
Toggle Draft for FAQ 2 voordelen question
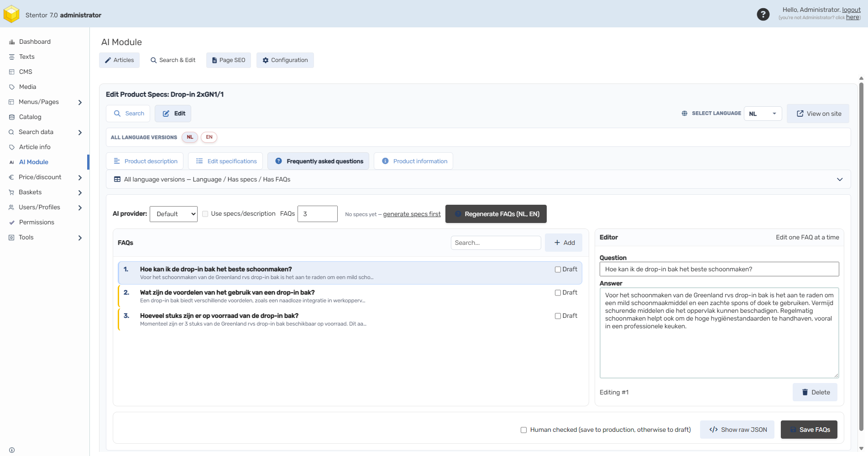point(558,293)
